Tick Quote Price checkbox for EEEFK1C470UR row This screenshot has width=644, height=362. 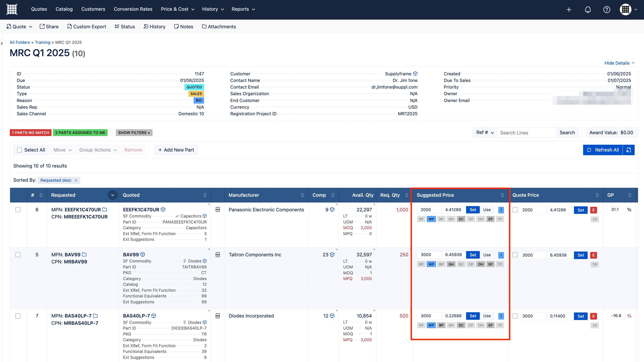[515, 210]
